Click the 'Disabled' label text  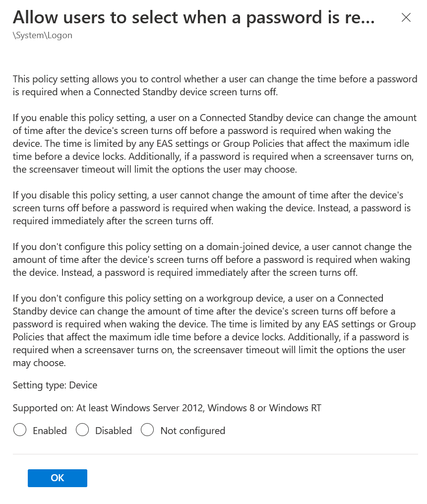(x=114, y=431)
